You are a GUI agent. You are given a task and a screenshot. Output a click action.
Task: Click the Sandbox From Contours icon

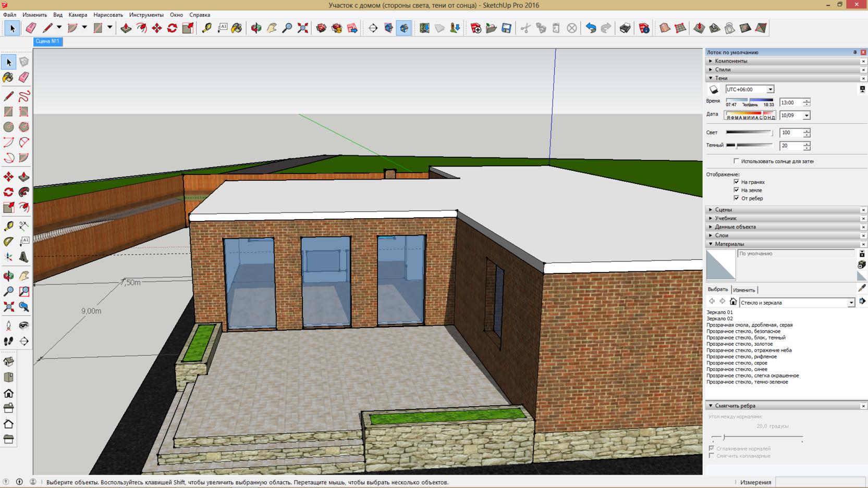tap(665, 28)
